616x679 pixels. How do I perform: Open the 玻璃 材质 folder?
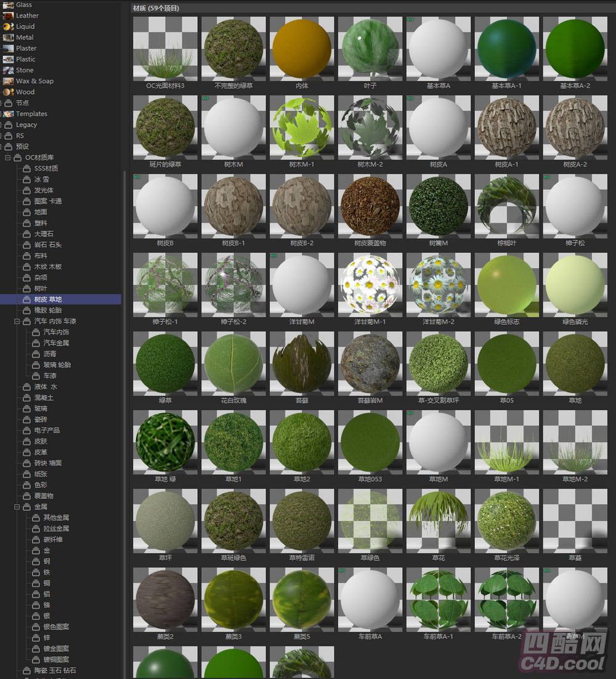coord(41,409)
